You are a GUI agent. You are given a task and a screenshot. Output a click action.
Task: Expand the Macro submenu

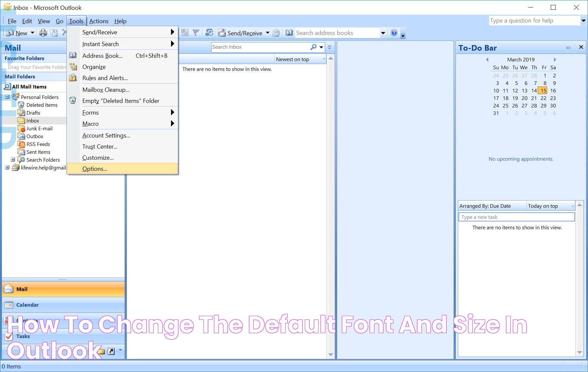[122, 124]
